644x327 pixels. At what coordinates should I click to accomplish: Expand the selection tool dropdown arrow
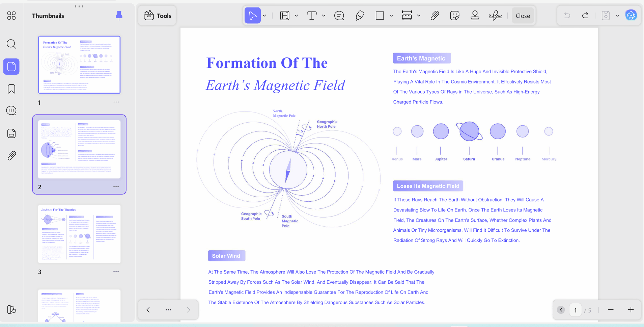click(264, 16)
